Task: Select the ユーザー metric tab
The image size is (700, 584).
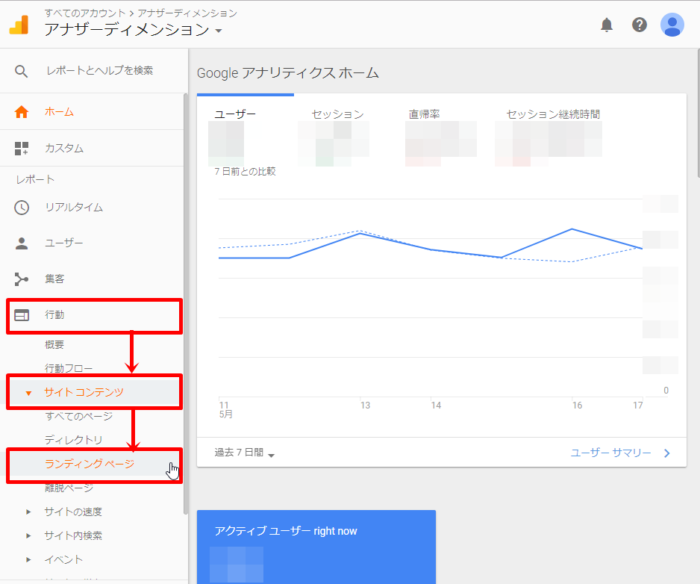Action: coord(235,114)
